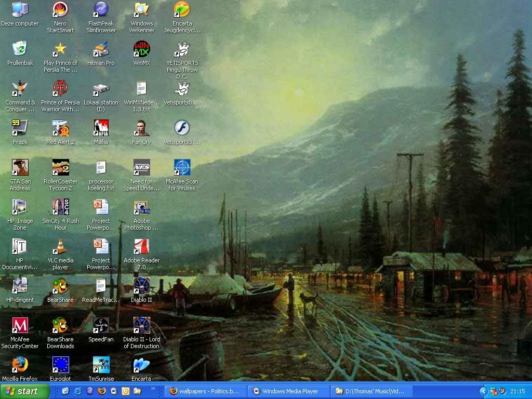This screenshot has width=532, height=399.
Task: Launch GTA San Andreas shortcut
Action: click(x=20, y=167)
